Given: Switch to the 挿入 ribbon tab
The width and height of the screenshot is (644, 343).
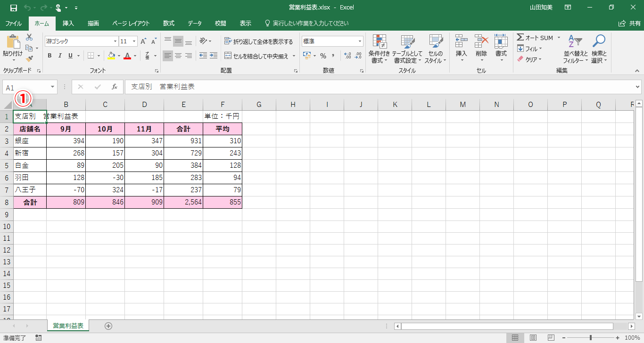Looking at the screenshot, I should click(x=68, y=24).
